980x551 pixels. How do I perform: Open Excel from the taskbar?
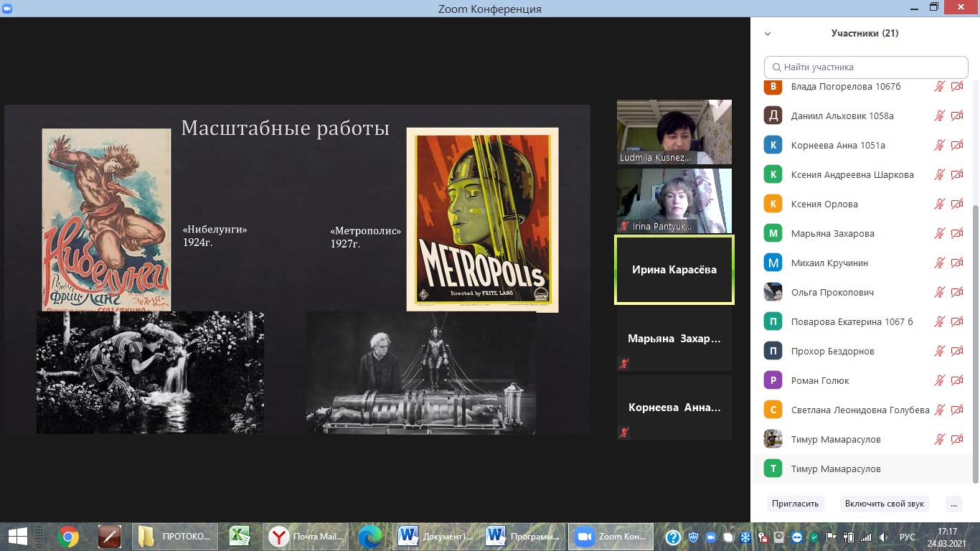(x=240, y=536)
